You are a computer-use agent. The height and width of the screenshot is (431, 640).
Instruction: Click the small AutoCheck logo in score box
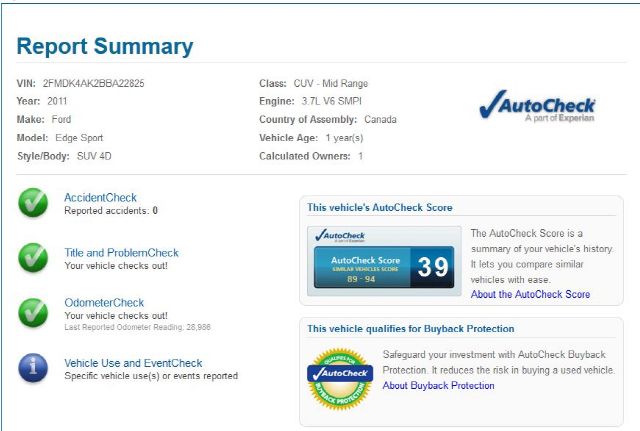click(339, 236)
